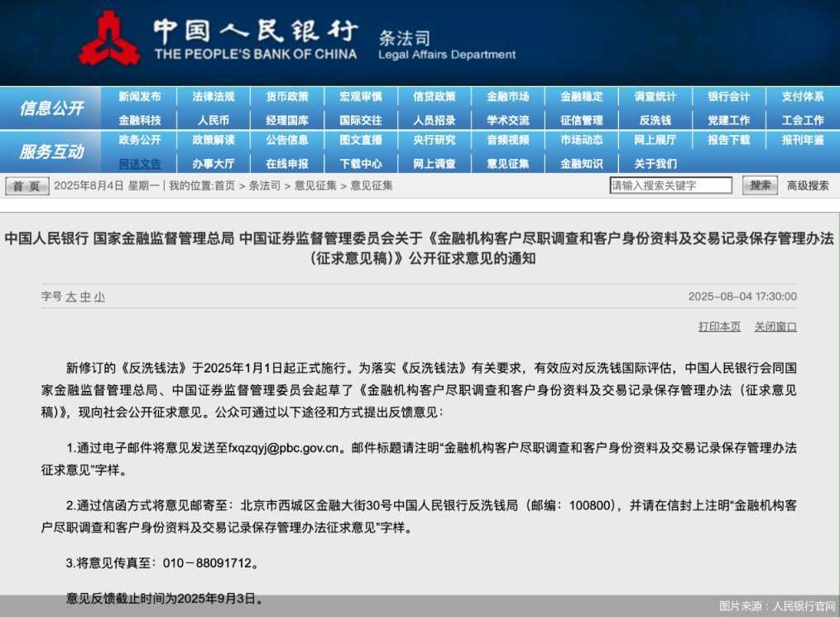Open the 新闻发布 menu item
Screen dimensions: 840x617
(140, 97)
